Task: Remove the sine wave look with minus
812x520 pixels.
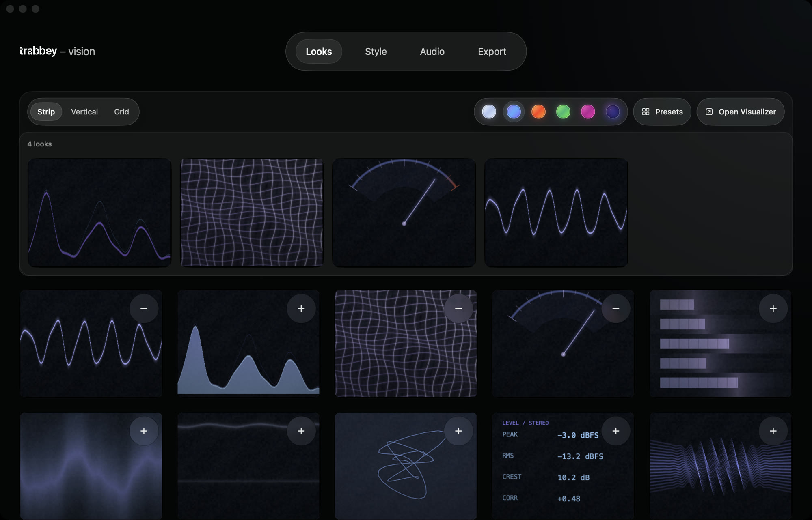Action: pos(144,309)
